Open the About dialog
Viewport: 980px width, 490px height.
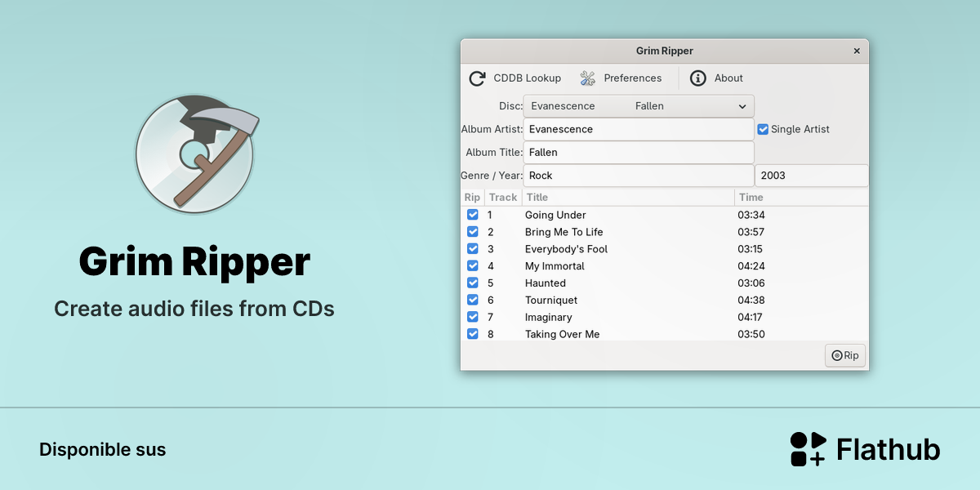click(x=717, y=78)
